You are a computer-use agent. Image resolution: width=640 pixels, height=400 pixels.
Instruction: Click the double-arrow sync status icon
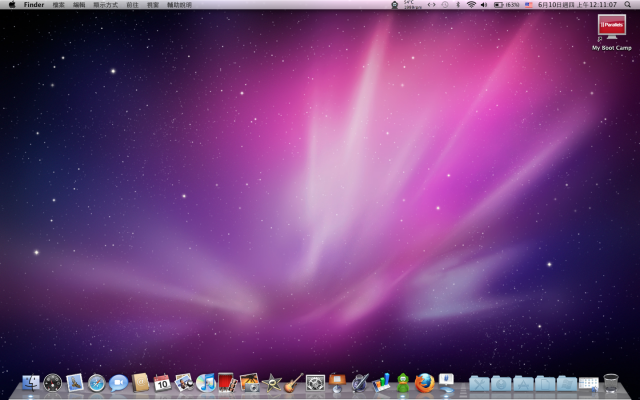[x=431, y=4]
